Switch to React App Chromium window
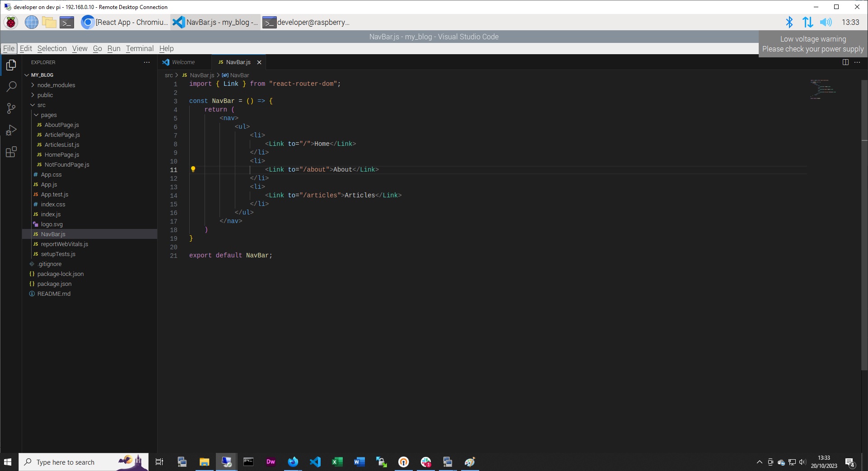Screen dimensions: 868x471 point(124,22)
